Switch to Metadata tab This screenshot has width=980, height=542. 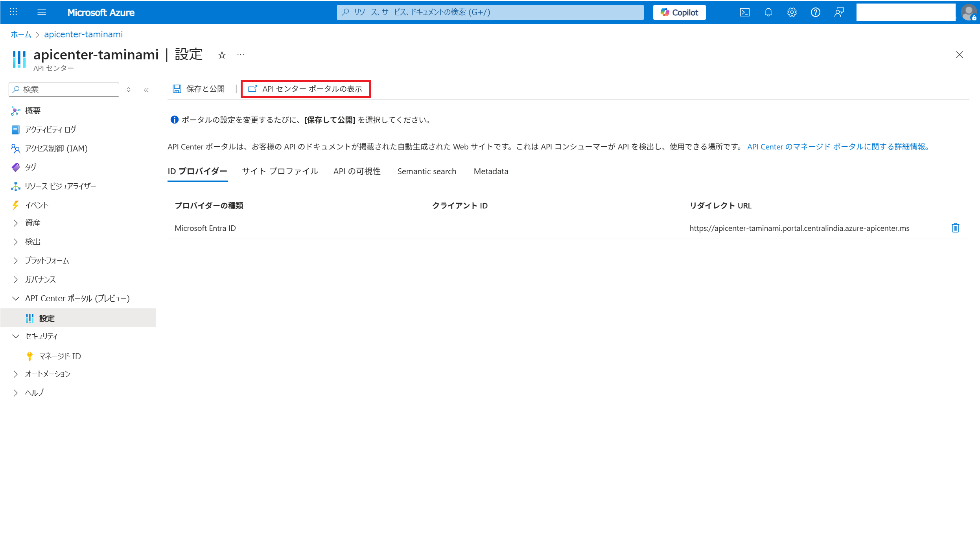[x=491, y=171]
